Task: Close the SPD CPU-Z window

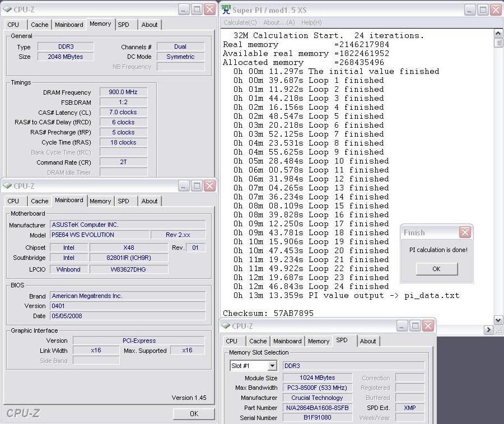Action: [428, 327]
